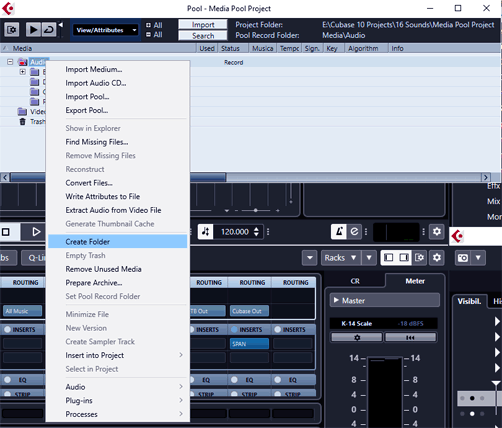The width and height of the screenshot is (502, 428).
Task: Choose Prepare Archive... entry
Action: coord(94,283)
